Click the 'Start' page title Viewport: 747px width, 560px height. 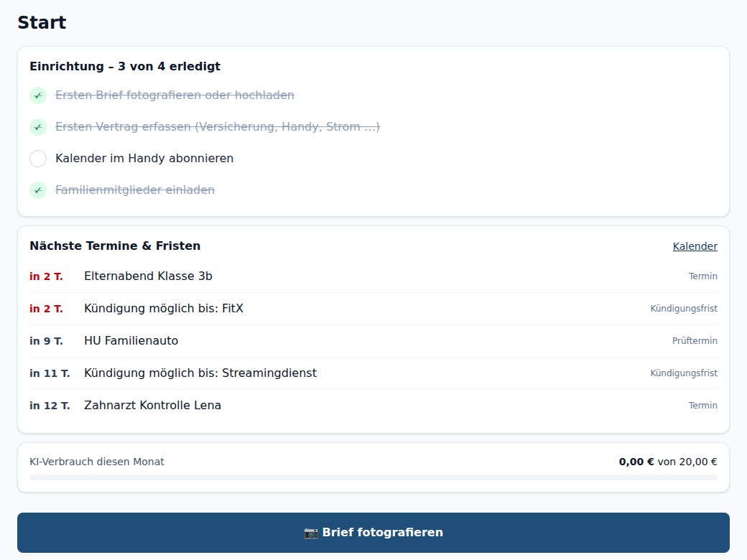(x=42, y=22)
